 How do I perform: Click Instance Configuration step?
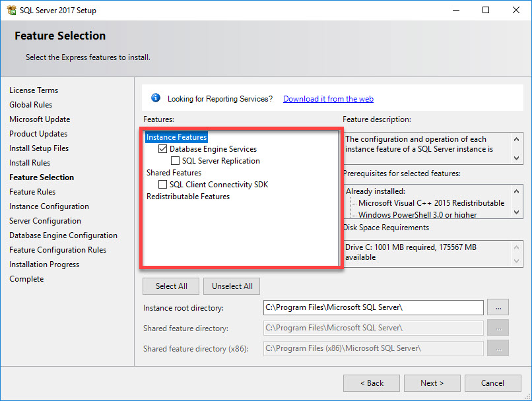pyautogui.click(x=49, y=206)
